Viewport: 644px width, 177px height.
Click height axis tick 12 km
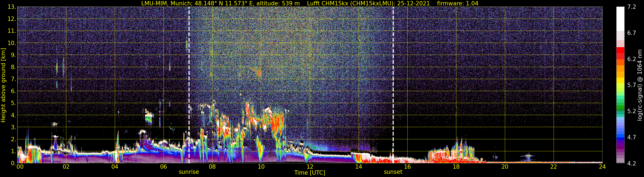12,19
